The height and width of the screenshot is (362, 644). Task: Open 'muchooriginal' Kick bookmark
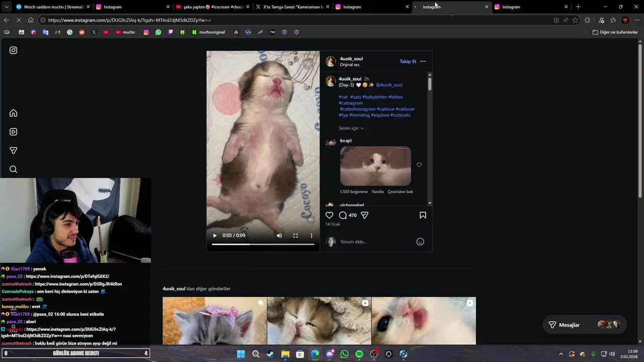pyautogui.click(x=208, y=32)
